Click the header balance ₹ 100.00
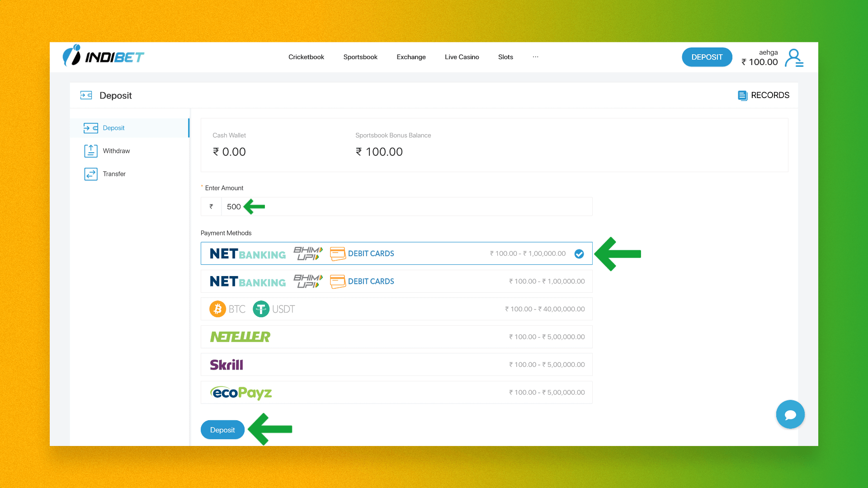The height and width of the screenshot is (488, 868). tap(759, 62)
